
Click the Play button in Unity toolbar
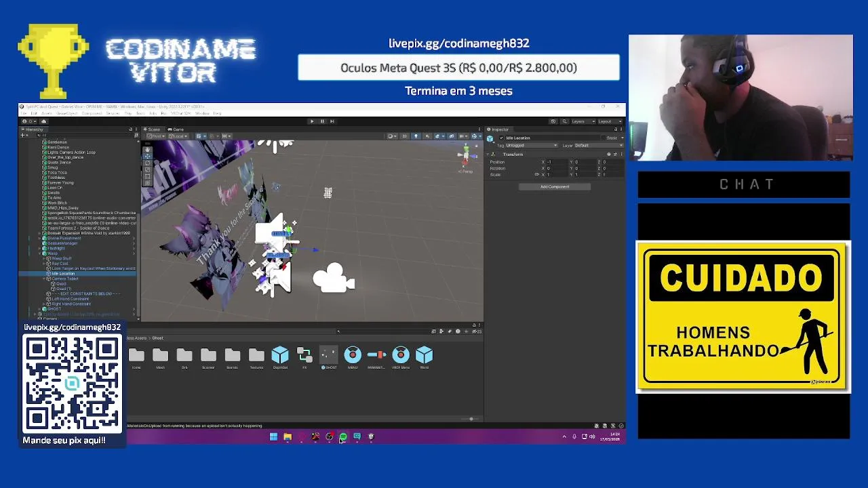pos(312,121)
